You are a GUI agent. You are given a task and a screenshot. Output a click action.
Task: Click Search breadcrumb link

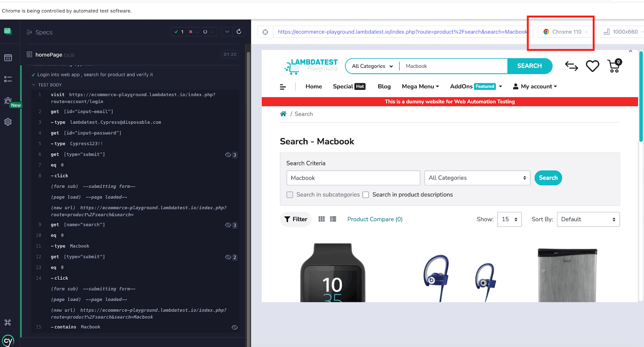tap(303, 114)
